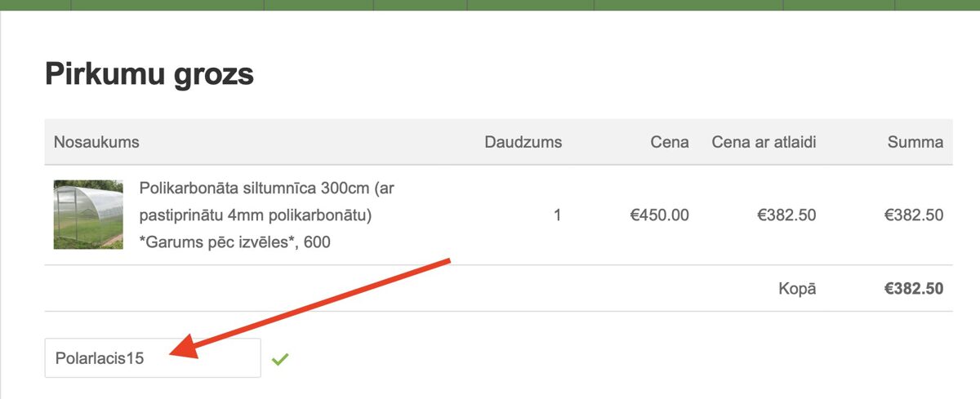Click the red arrow annotation
The width and height of the screenshot is (980, 399).
coord(310,308)
